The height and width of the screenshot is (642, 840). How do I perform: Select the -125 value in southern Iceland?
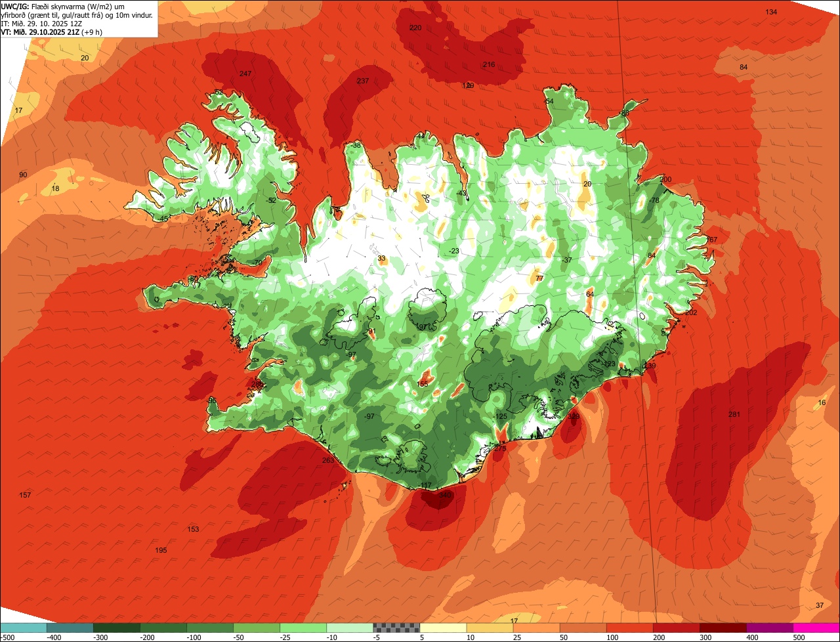click(x=501, y=416)
